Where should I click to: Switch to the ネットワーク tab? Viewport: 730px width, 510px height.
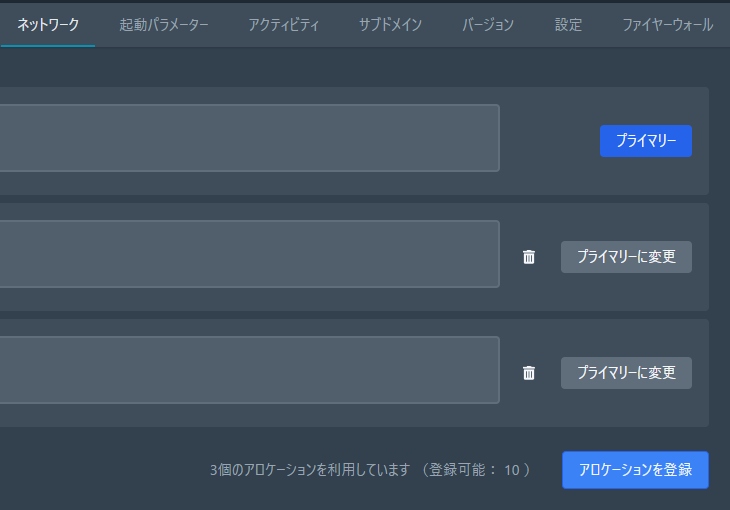pos(48,25)
